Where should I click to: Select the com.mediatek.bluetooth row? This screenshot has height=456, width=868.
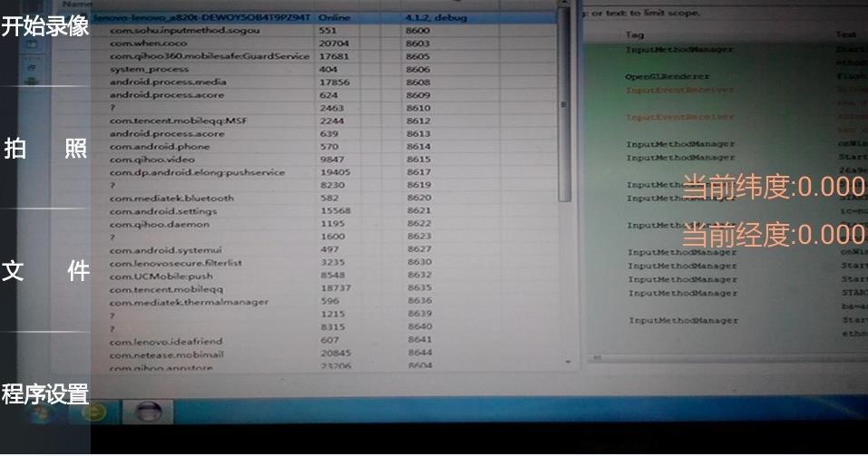(324, 199)
